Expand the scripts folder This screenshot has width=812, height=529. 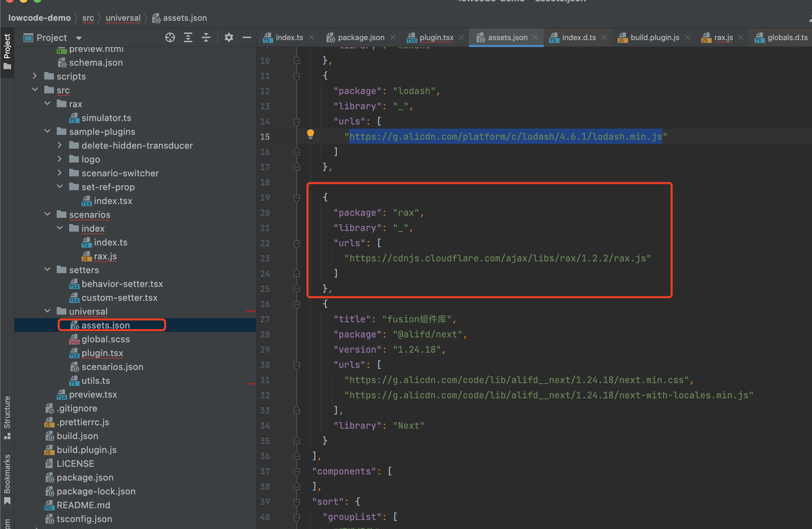pos(34,76)
